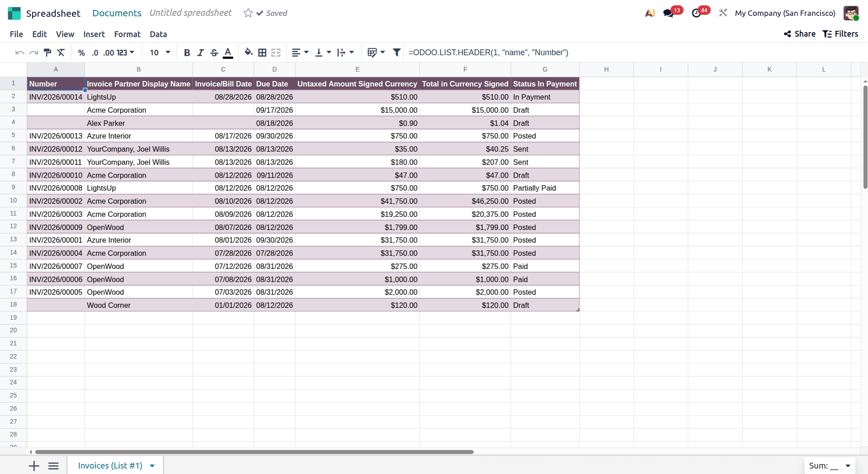868x474 pixels.
Task: Open the AI assistant icon
Action: tap(650, 13)
